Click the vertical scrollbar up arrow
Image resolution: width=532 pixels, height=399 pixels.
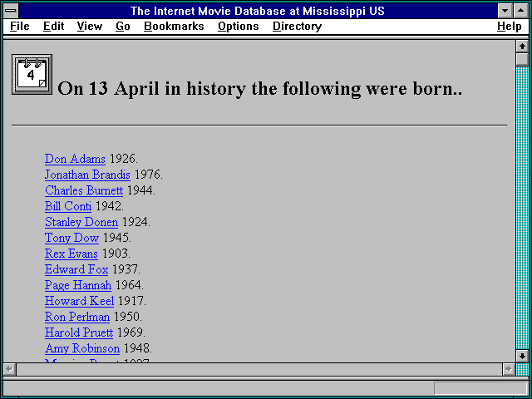click(x=522, y=47)
